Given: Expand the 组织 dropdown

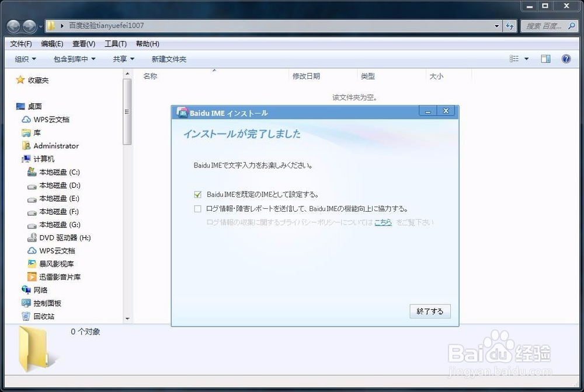Looking at the screenshot, I should click(x=25, y=59).
